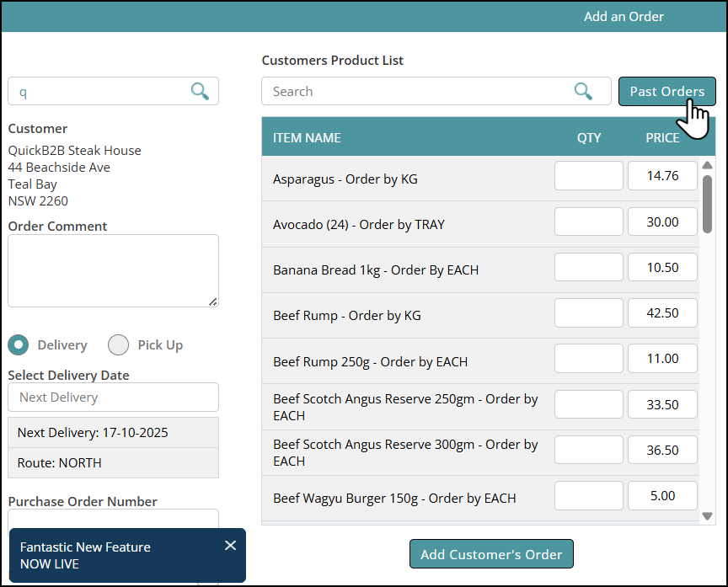This screenshot has height=587, width=728.
Task: Click into the Order Comment text area
Action: click(x=113, y=270)
